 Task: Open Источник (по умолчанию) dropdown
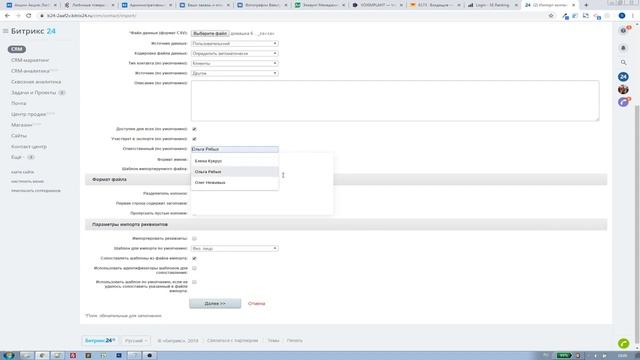pos(235,73)
